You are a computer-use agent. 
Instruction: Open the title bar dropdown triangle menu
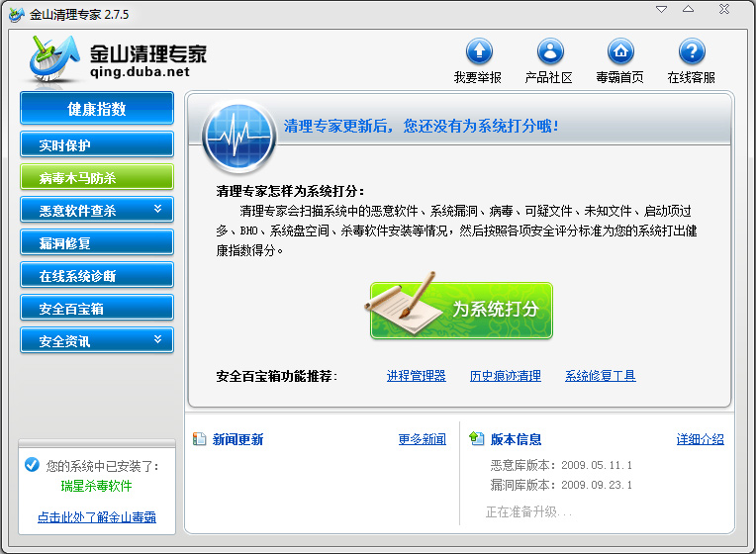click(661, 9)
